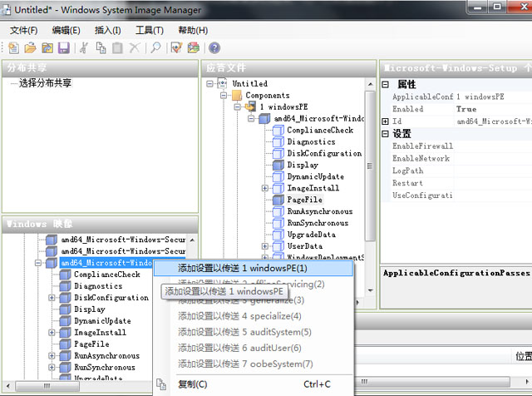The height and width of the screenshot is (396, 532).
Task: Select Display in Windows image tree
Action: 90,309
